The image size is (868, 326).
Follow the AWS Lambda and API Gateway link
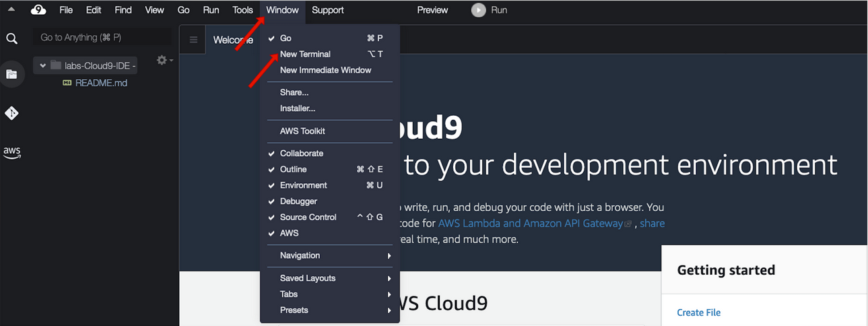point(530,223)
